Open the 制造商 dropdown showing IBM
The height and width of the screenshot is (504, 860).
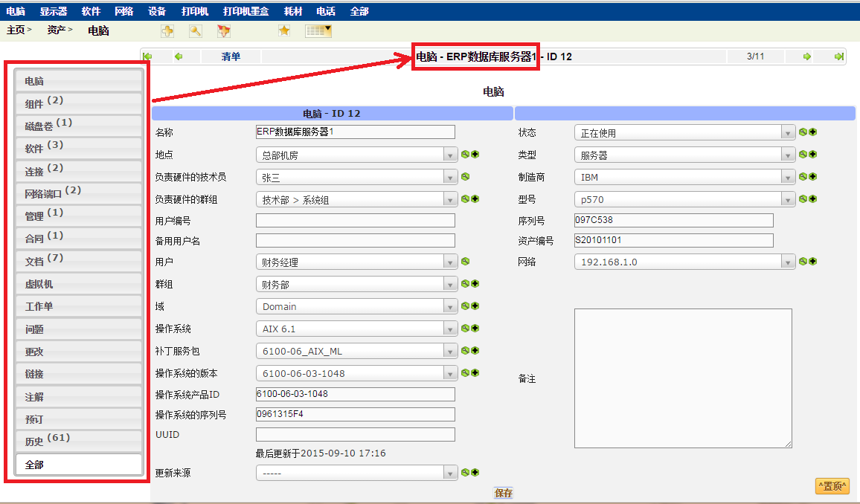pyautogui.click(x=684, y=178)
